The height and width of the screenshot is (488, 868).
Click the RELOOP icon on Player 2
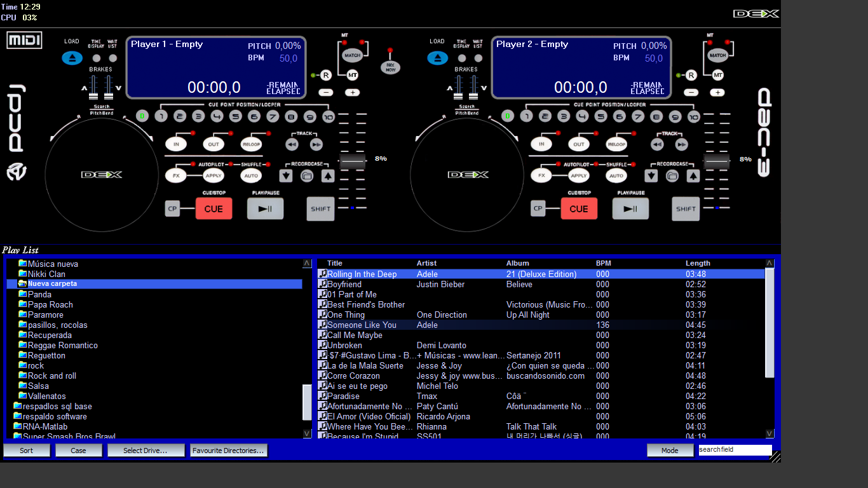coord(617,144)
